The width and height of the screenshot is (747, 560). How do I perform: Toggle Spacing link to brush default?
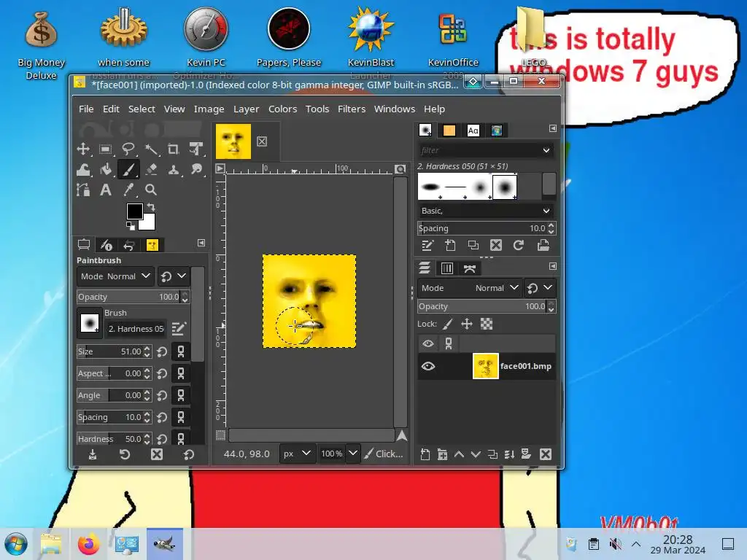tap(181, 417)
